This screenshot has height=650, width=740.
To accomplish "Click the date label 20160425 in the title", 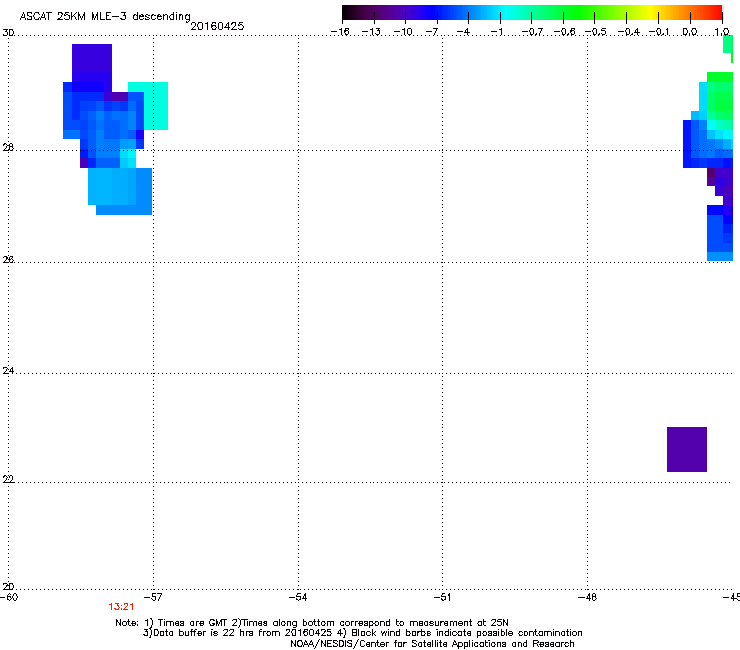I will tap(217, 26).
